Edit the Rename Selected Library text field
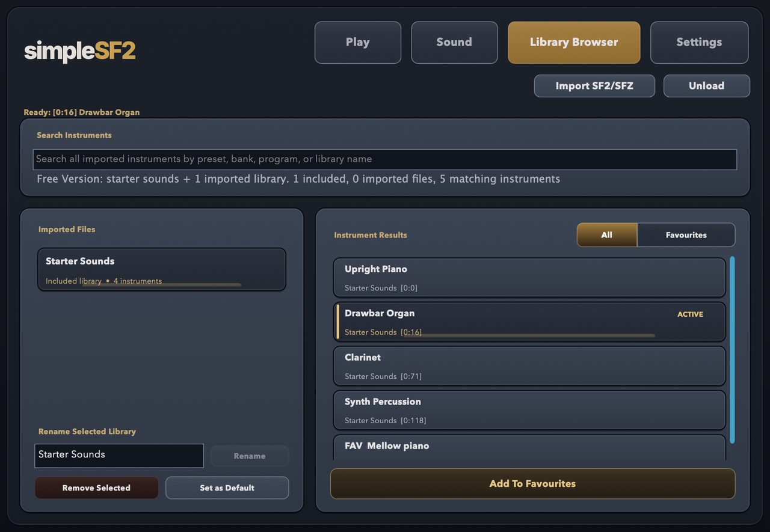 click(119, 455)
